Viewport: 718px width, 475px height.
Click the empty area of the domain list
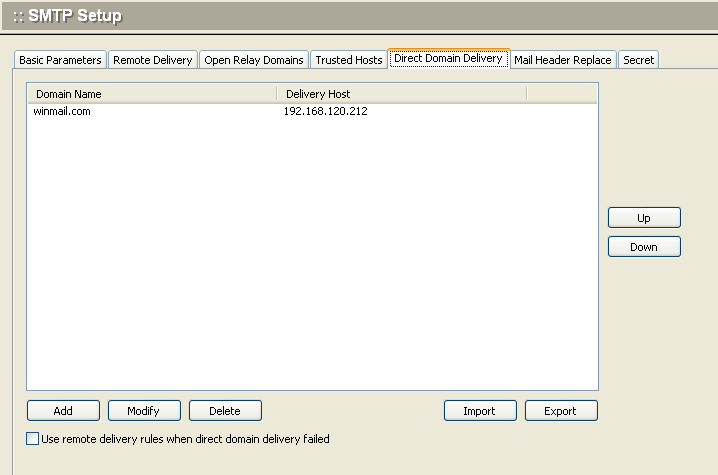point(310,260)
